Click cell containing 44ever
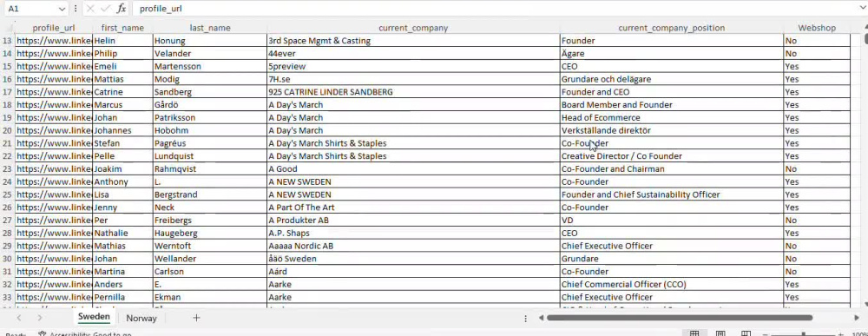The width and height of the screenshot is (868, 336). pyautogui.click(x=413, y=54)
